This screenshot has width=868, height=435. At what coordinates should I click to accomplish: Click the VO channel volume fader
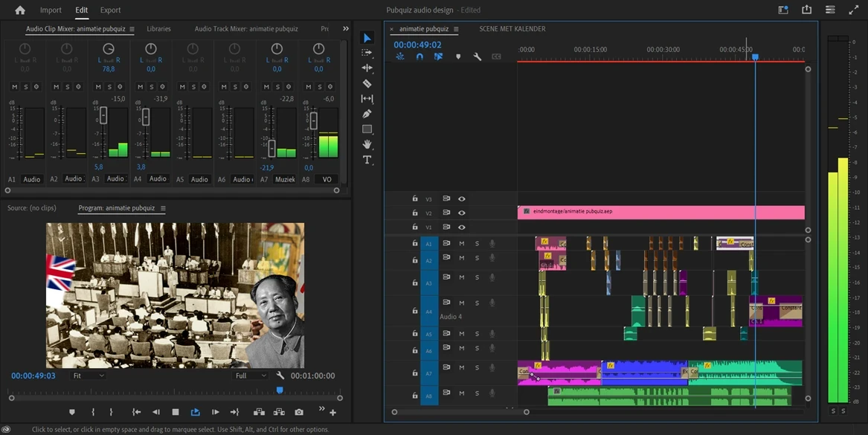314,120
